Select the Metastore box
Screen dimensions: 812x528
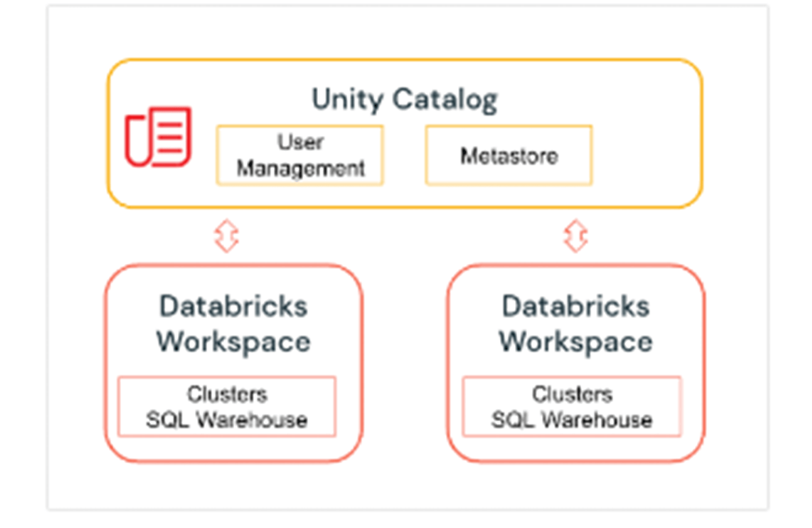pyautogui.click(x=509, y=156)
